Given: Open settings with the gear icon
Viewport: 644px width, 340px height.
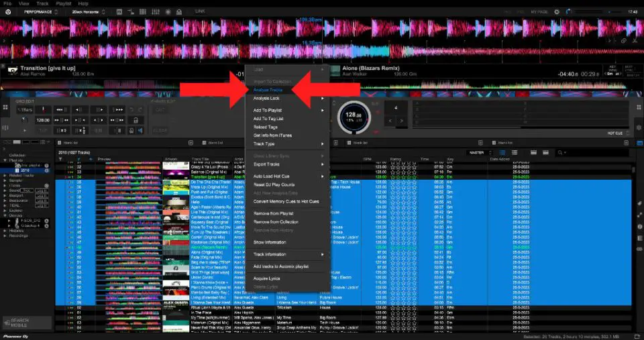Looking at the screenshot, I should 557,12.
